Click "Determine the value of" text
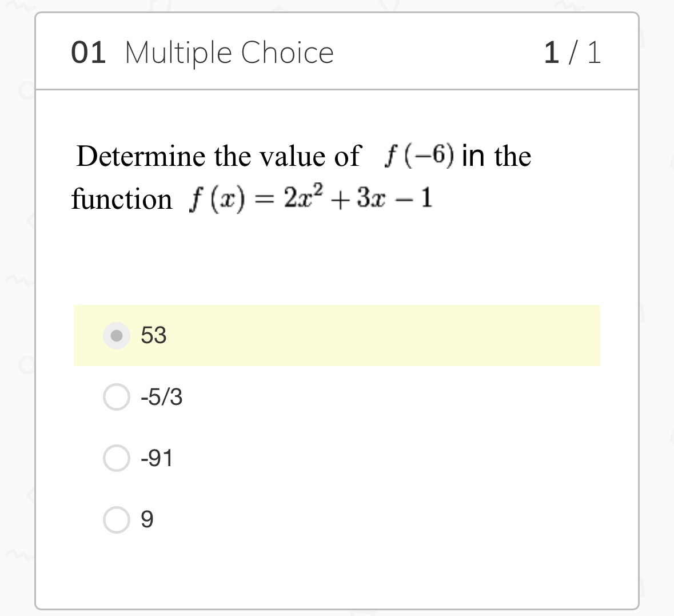The height and width of the screenshot is (616, 674). coord(218,156)
